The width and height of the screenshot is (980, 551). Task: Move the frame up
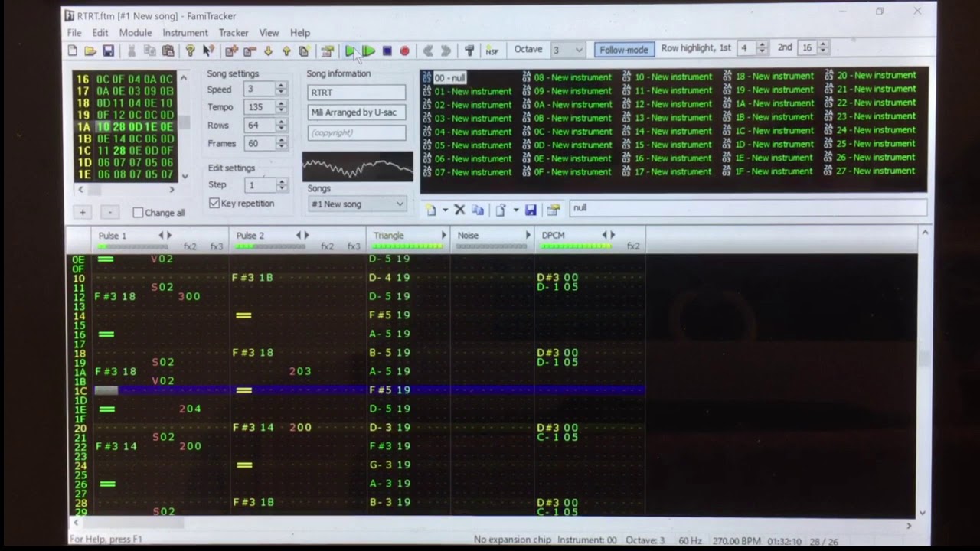point(286,51)
